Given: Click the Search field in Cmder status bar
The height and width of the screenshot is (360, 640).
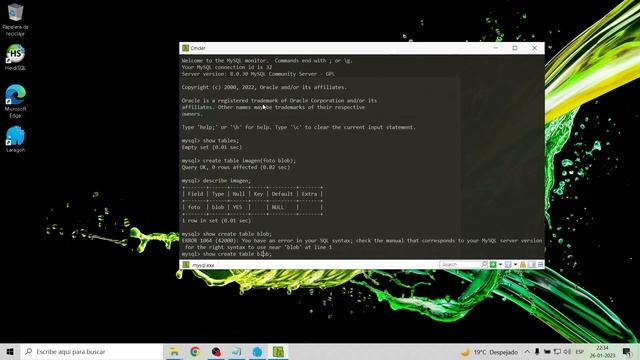Looking at the screenshot, I should coord(460,265).
